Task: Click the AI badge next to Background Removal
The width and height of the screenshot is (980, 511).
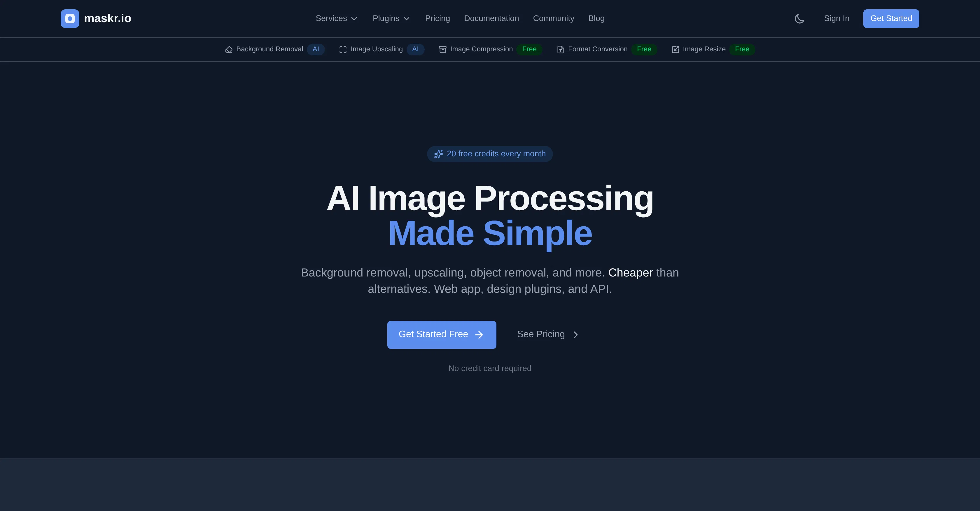Action: point(316,50)
